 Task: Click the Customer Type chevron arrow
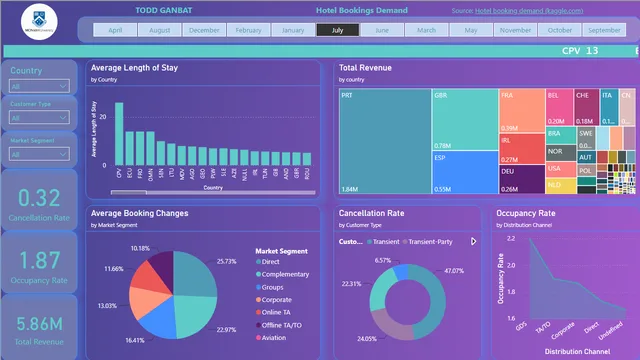63,118
